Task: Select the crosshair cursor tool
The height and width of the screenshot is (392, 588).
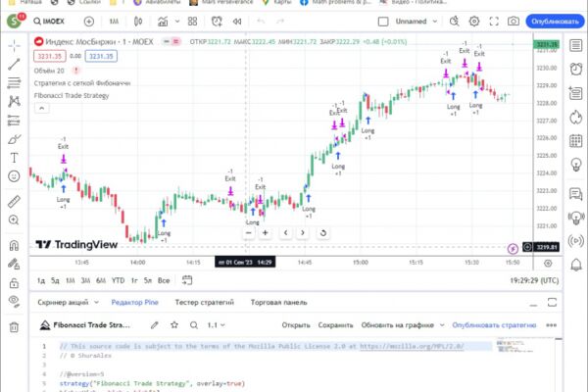Action: click(x=15, y=45)
